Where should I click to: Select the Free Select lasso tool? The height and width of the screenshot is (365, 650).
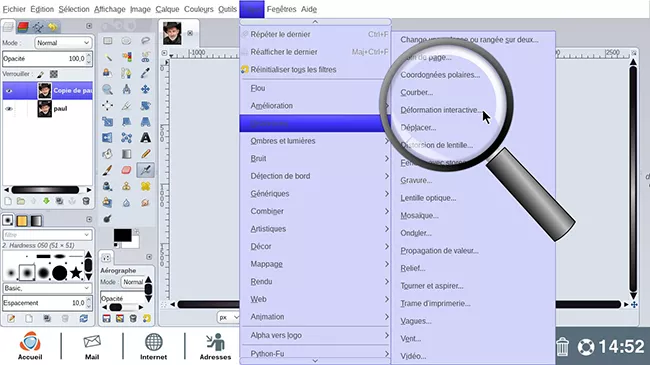tap(145, 41)
